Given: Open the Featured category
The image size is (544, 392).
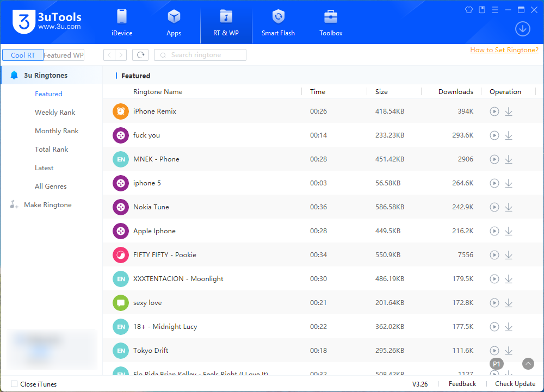Looking at the screenshot, I should click(48, 94).
